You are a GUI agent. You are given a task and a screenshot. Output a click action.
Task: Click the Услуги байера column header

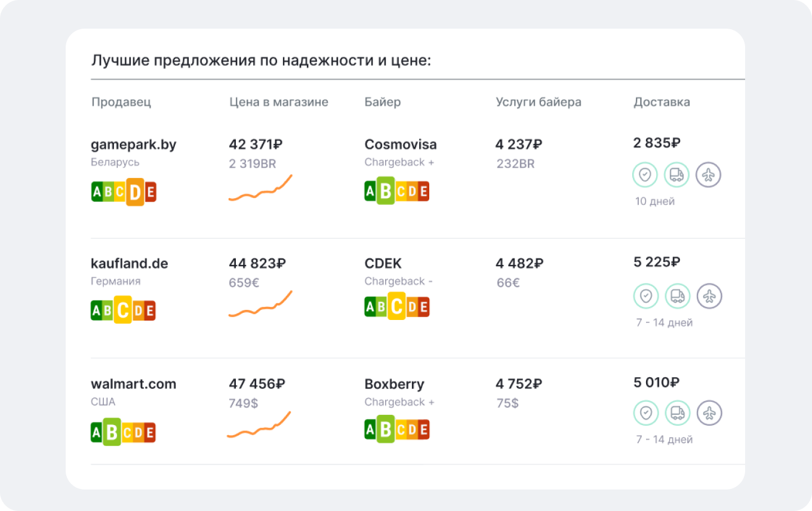539,102
